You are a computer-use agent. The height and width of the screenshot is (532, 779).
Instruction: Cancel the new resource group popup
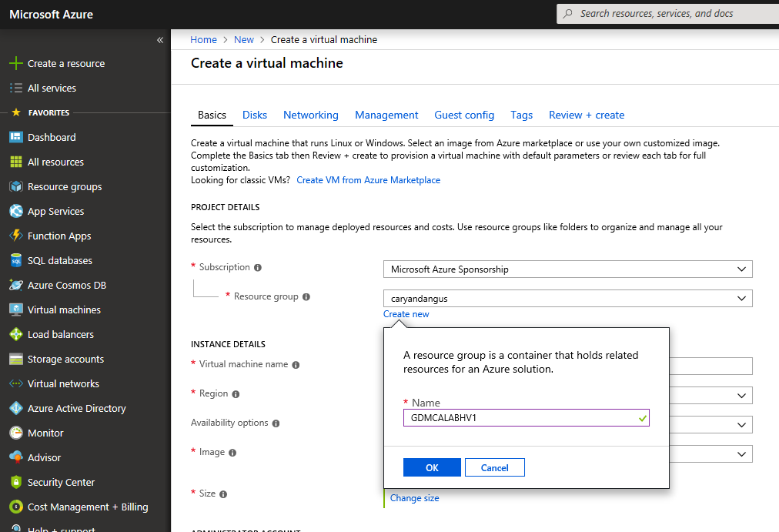click(494, 467)
